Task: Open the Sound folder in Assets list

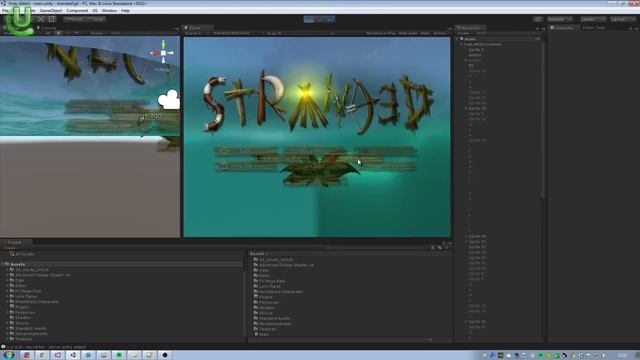Action: coord(265,313)
